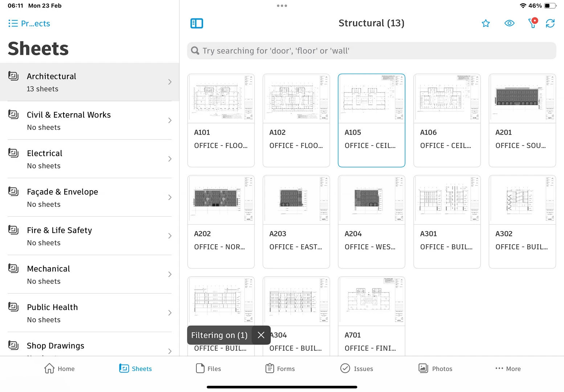Toggle markup visibility eye icon
The height and width of the screenshot is (392, 564).
click(x=510, y=24)
